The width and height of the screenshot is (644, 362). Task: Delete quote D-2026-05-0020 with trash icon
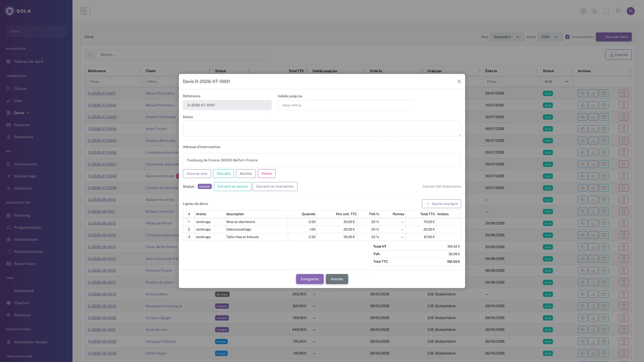click(x=624, y=318)
